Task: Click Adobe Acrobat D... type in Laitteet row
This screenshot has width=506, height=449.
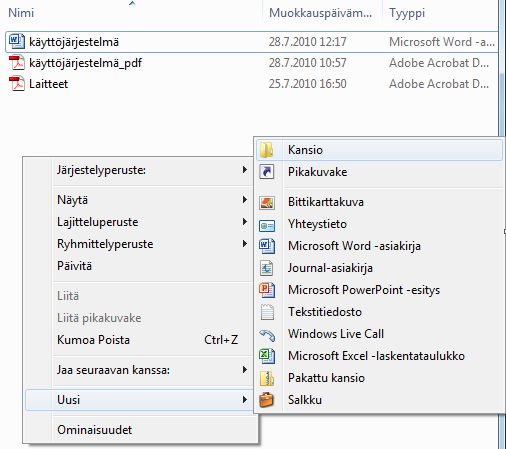Action: [439, 84]
